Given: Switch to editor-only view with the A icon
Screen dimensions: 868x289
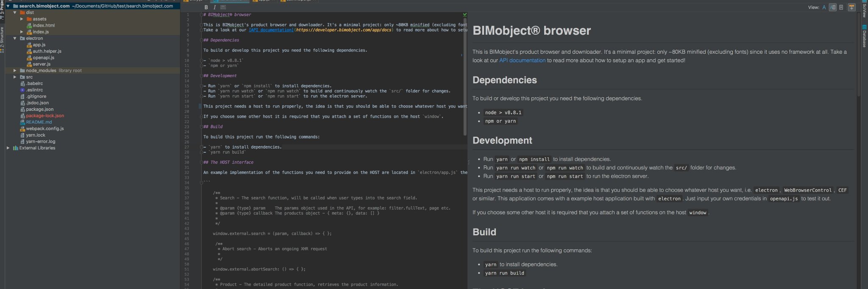Looking at the screenshot, I should click(x=824, y=7).
